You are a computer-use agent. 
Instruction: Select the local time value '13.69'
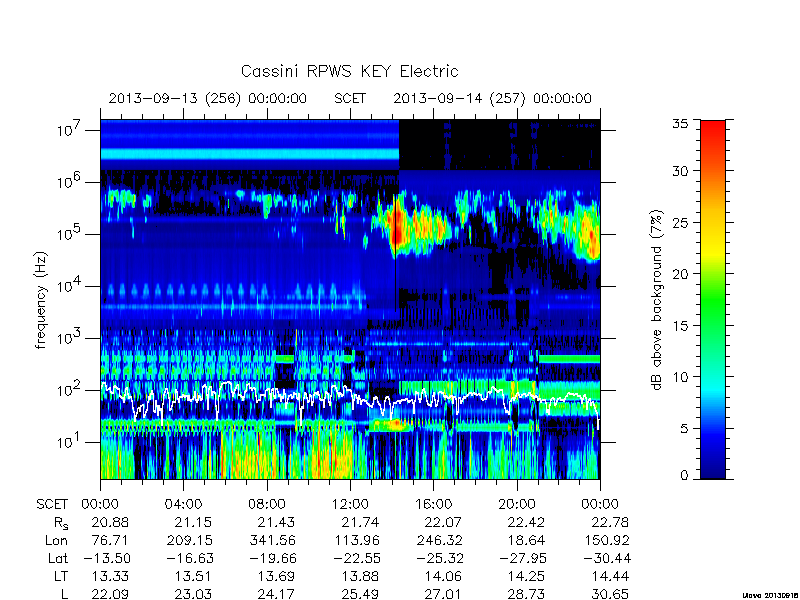pos(276,577)
